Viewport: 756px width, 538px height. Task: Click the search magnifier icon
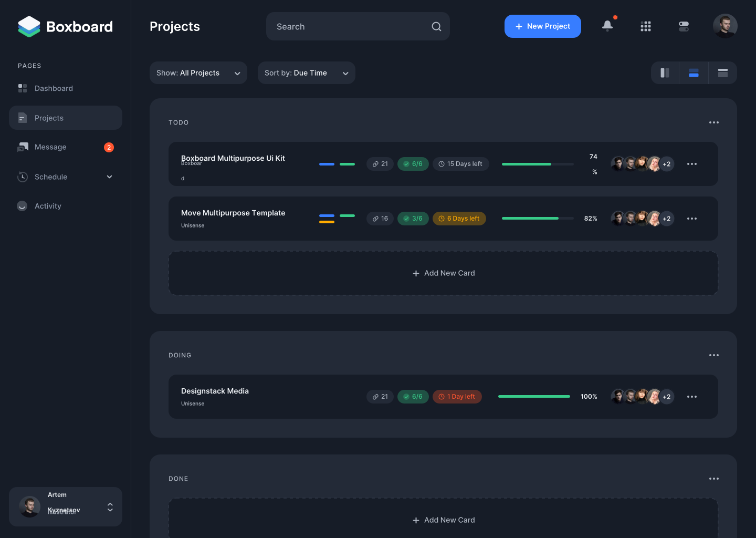[436, 26]
